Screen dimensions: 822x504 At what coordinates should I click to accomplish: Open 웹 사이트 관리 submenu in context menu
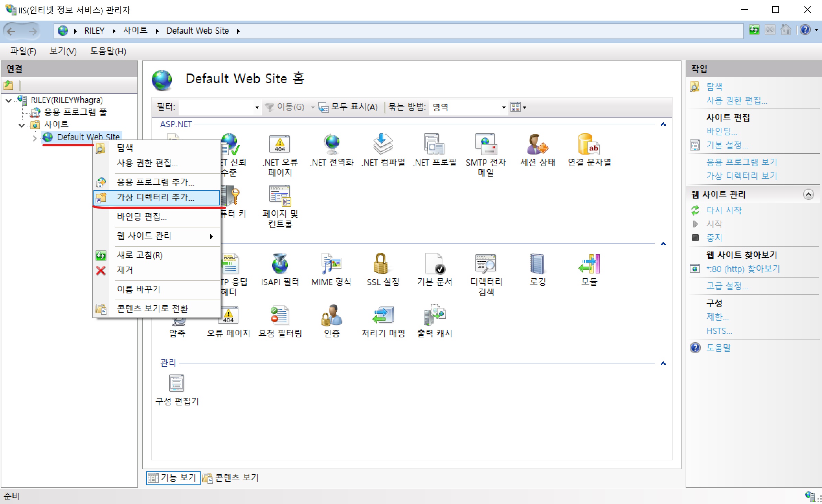[x=156, y=236]
